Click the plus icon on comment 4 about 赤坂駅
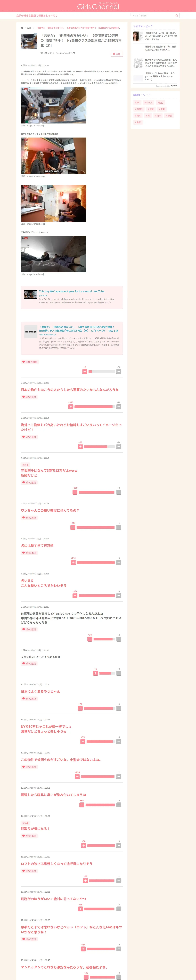Viewport: 196px width, 980px height. click(x=75, y=492)
